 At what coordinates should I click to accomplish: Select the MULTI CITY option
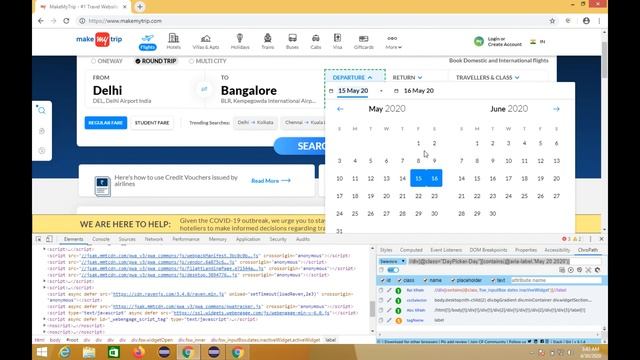click(x=207, y=61)
